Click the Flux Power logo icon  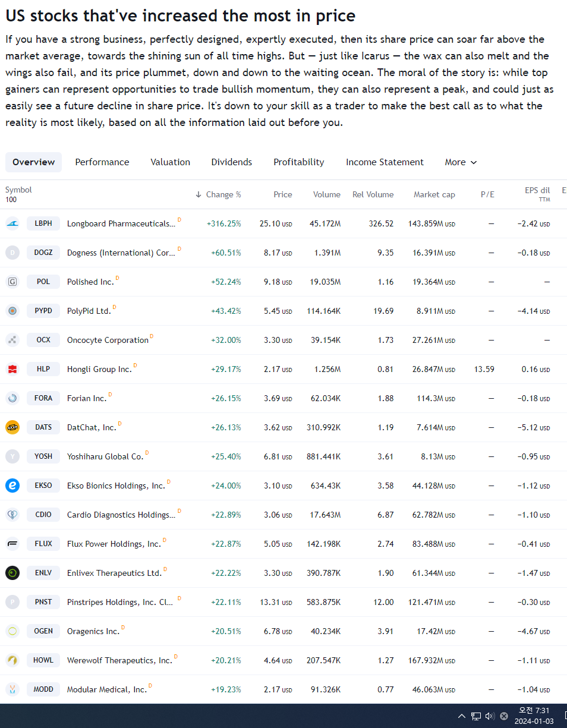[12, 544]
